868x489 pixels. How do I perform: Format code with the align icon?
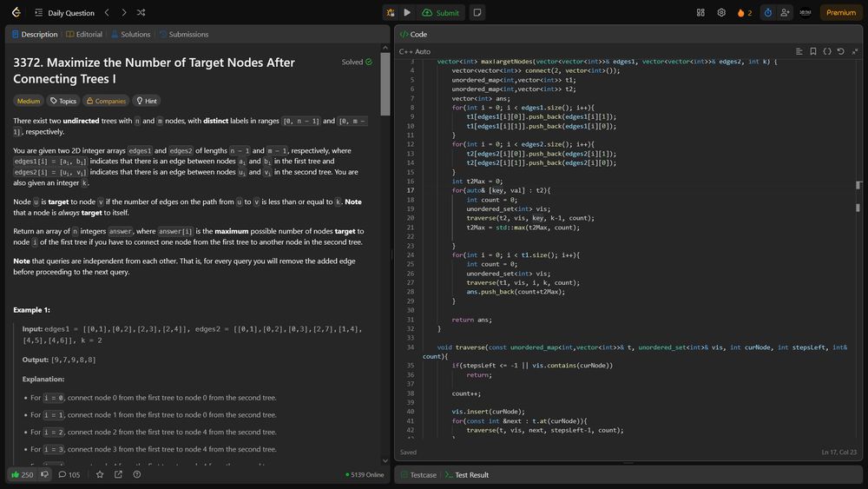tap(799, 51)
